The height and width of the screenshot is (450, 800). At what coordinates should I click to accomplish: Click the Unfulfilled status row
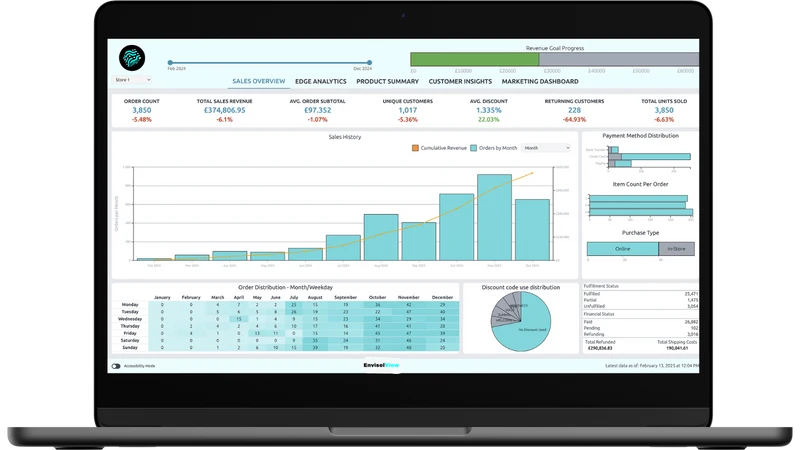[641, 306]
